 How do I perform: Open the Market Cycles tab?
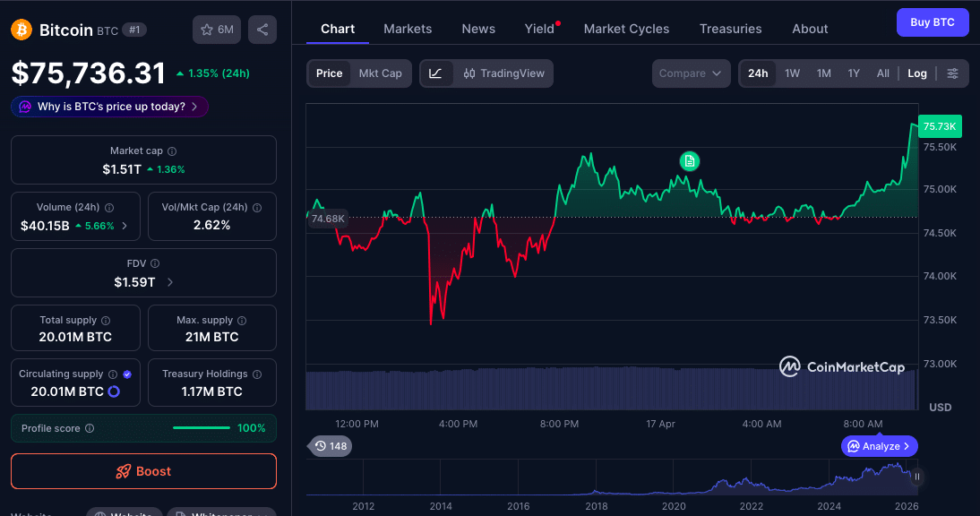coord(626,29)
